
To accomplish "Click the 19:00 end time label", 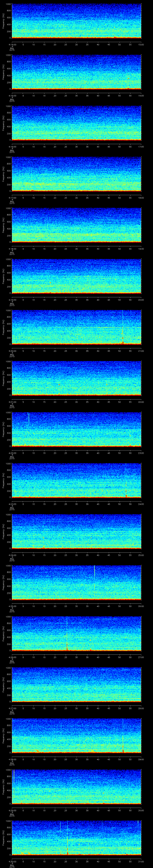I will (141, 249).
